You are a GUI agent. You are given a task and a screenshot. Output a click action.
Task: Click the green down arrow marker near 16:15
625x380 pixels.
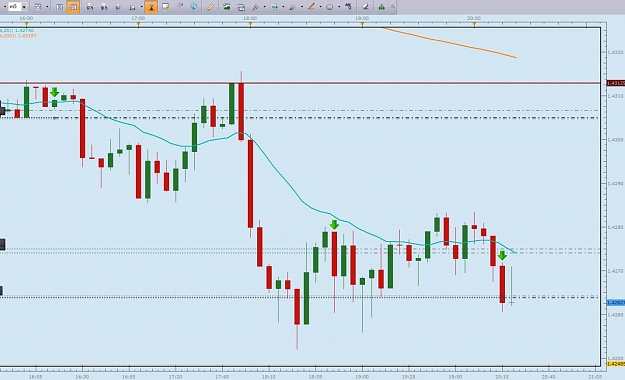[55, 92]
